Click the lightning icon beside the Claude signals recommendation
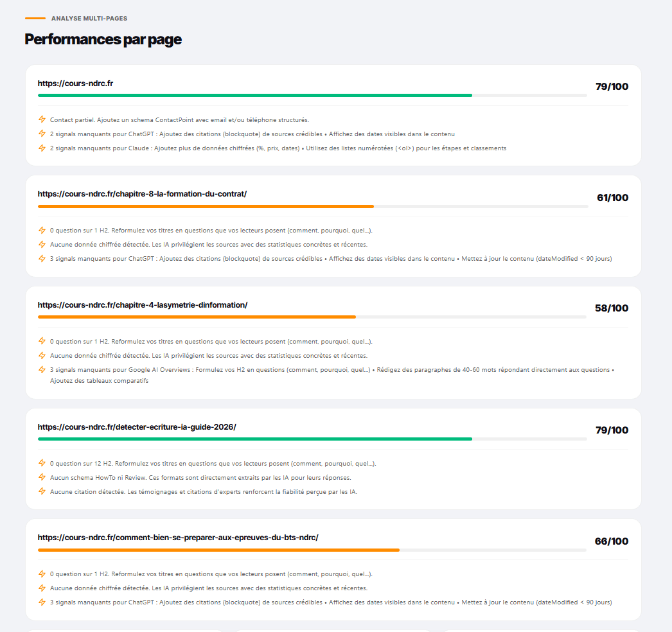Screen dimensions: 672x632 tap(42, 148)
